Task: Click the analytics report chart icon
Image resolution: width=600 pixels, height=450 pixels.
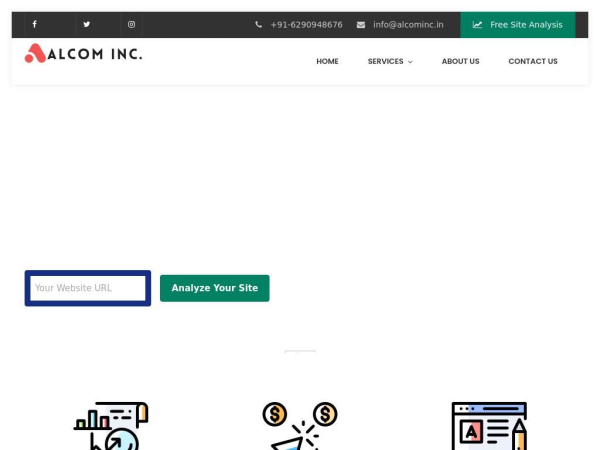Action: point(110,426)
